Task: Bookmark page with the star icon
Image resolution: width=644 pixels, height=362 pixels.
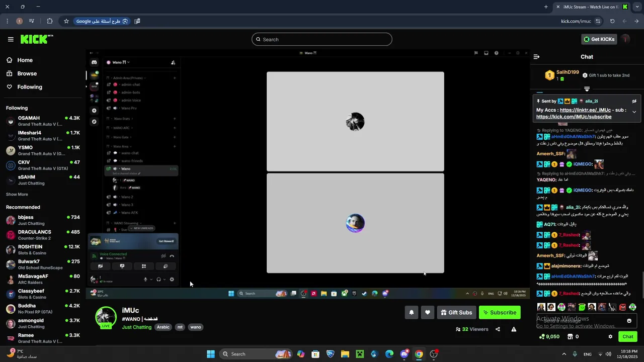Action: click(x=66, y=21)
